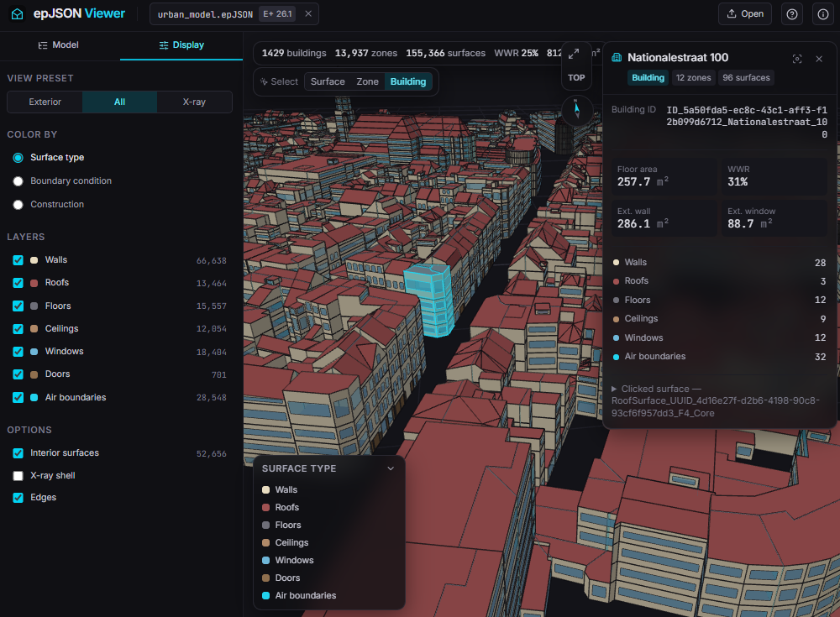
Task: Click the Select cursor icon
Action: coord(264,81)
